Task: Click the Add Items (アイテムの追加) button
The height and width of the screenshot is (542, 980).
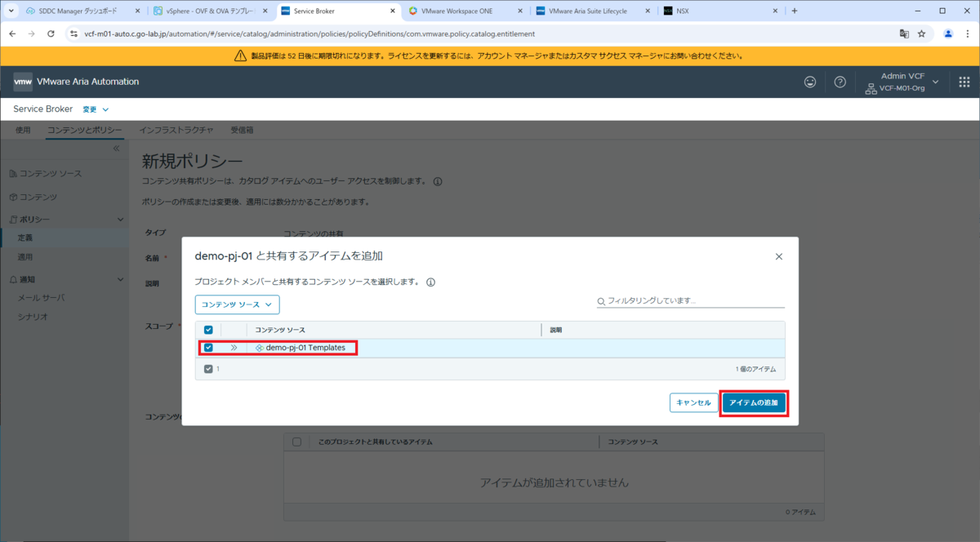Action: click(x=754, y=402)
